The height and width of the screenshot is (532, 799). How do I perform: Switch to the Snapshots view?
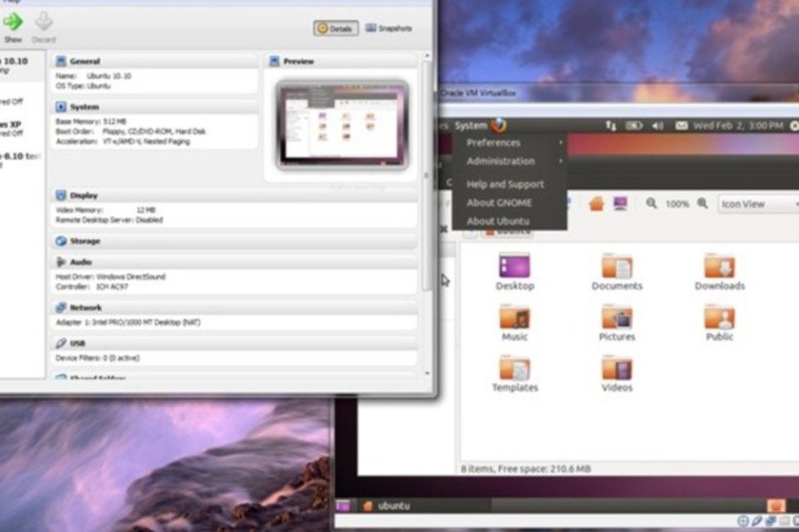(388, 29)
